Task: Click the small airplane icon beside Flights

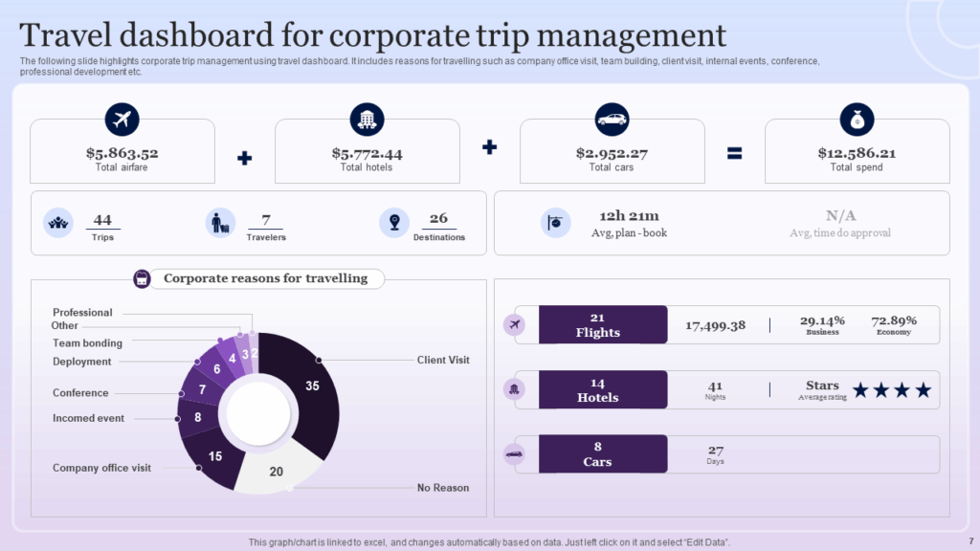Action: (515, 325)
